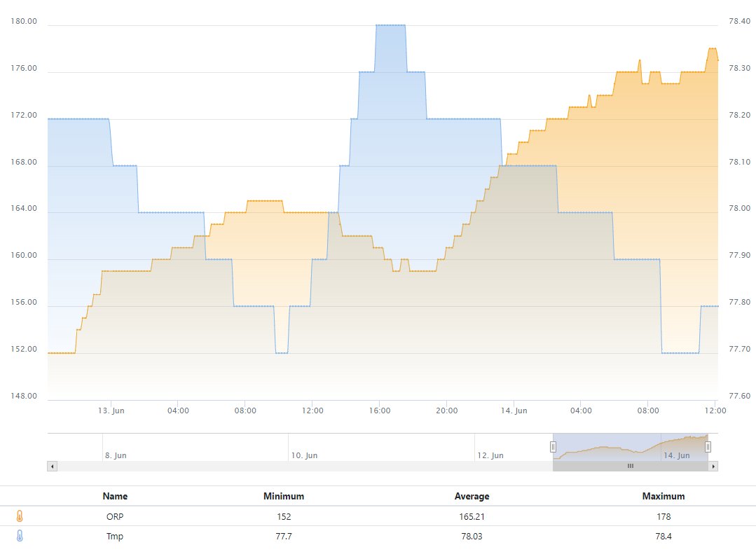756x552 pixels.
Task: Click the 13. Jun x-axis label
Action: 111,410
